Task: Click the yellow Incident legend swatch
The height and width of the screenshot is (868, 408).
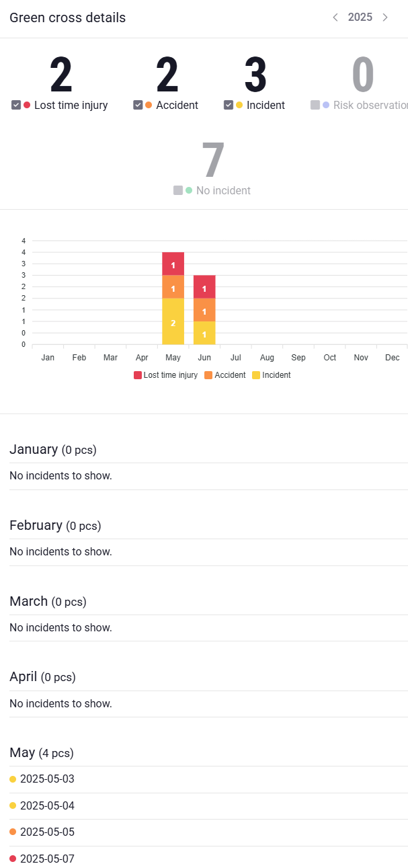Action: 256,375
